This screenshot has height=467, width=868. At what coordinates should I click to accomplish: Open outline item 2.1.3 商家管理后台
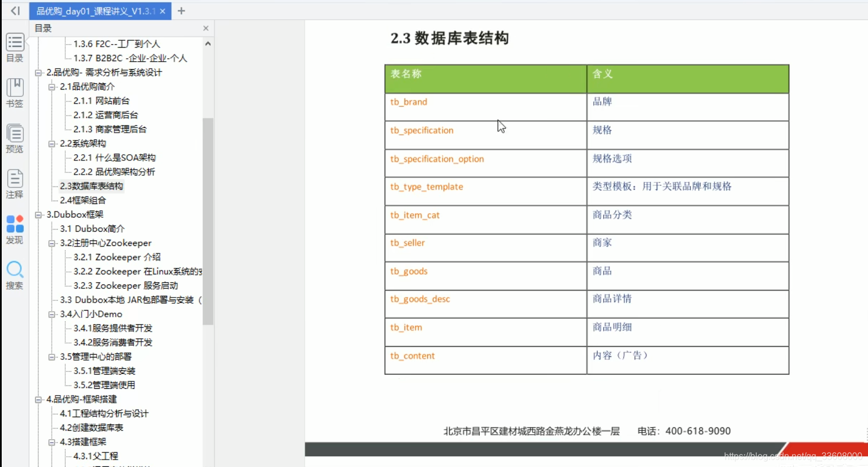[x=110, y=129]
